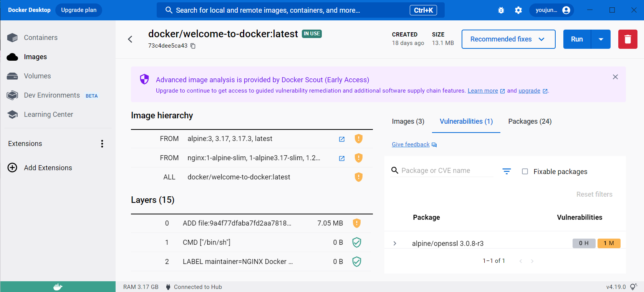Open the Extensions three-dot menu

(102, 144)
